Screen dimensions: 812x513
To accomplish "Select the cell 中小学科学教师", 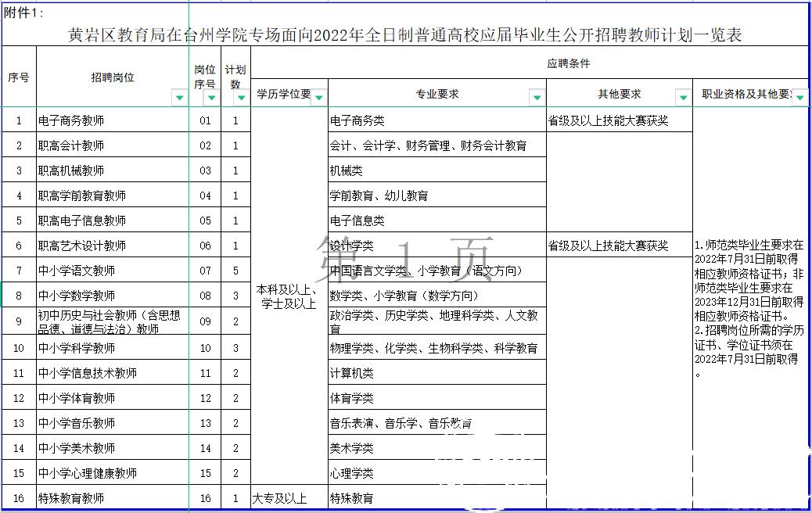I will point(113,348).
